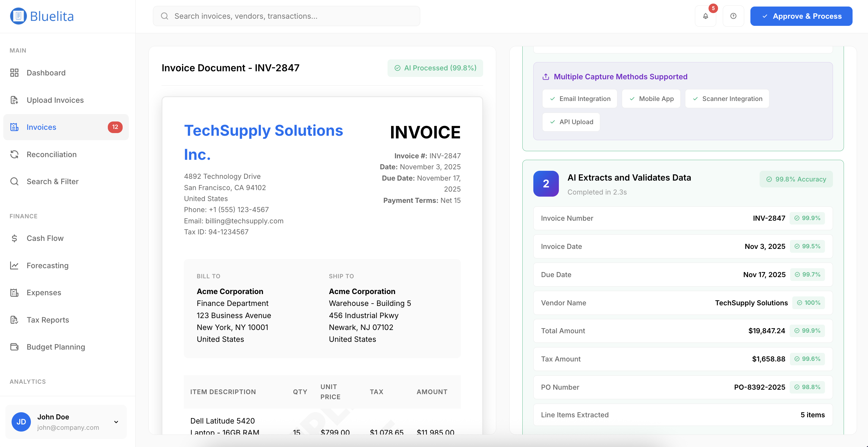Select the Tax Reports icon
Viewport: 868px width, 447px height.
pyautogui.click(x=15, y=320)
